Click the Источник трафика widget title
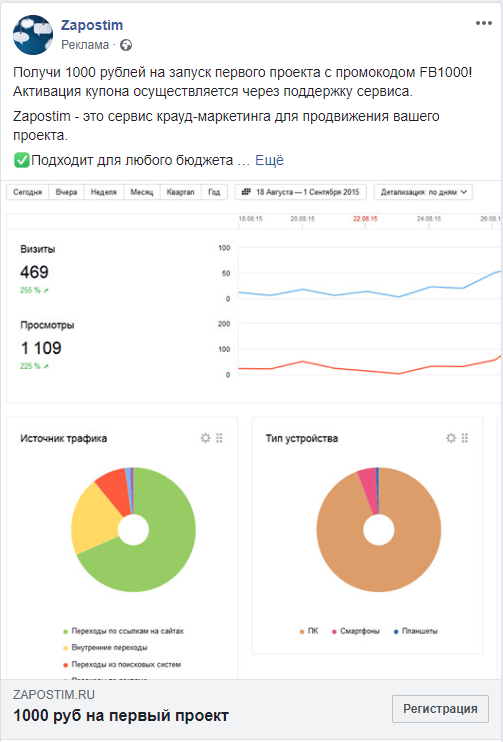 tap(63, 438)
